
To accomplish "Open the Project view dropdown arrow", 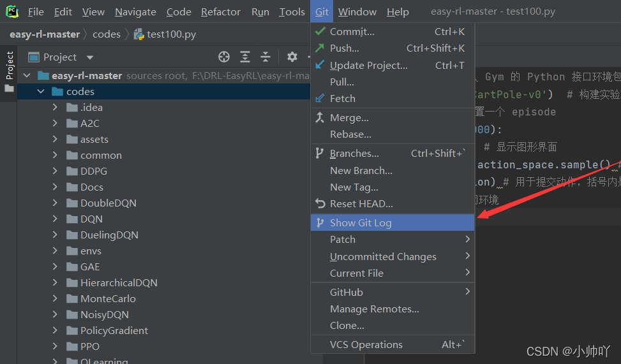I will pyautogui.click(x=90, y=57).
